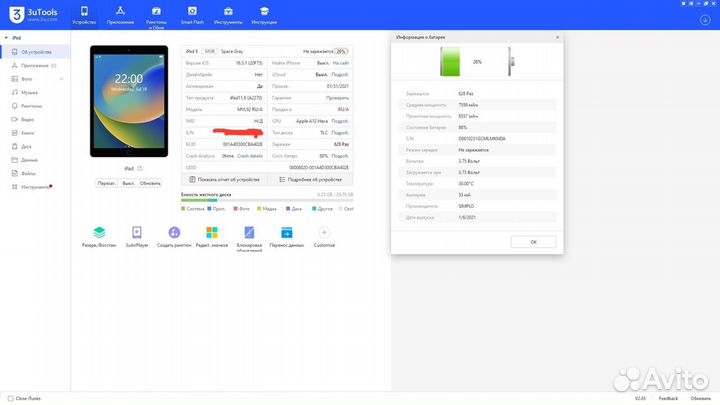
Task: Click Показать отчет об устройстве
Action: click(224, 180)
